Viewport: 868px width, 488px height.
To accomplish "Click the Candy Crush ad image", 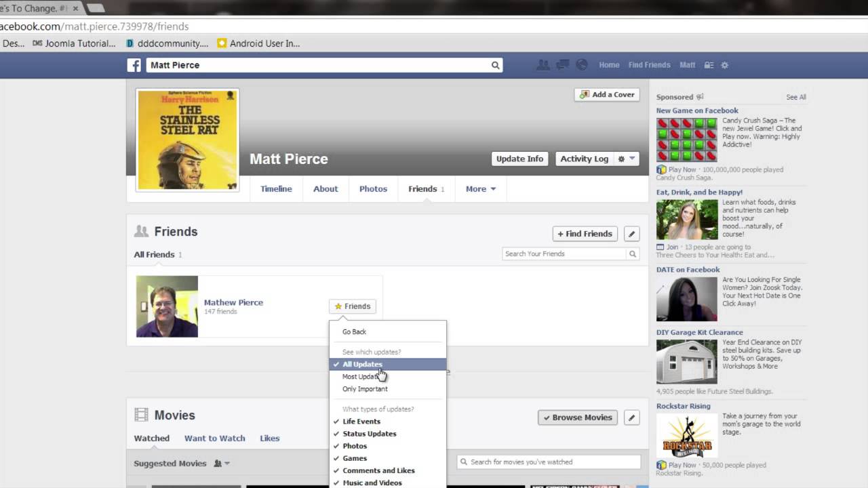I will (686, 141).
